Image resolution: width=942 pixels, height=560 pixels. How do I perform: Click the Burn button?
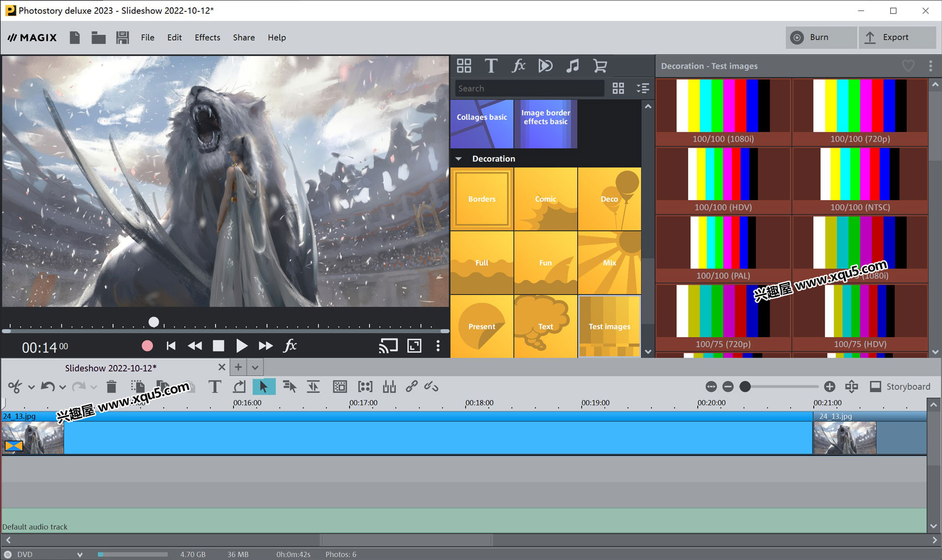click(x=821, y=38)
